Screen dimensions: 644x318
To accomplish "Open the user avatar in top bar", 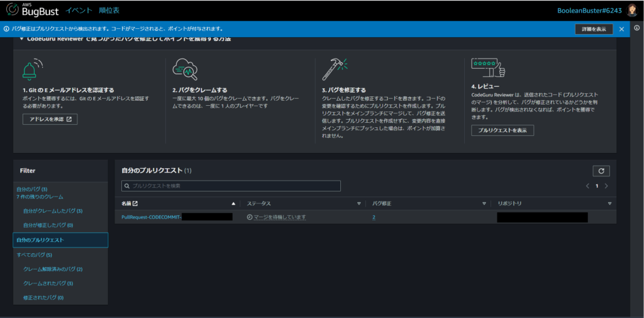I will point(631,10).
